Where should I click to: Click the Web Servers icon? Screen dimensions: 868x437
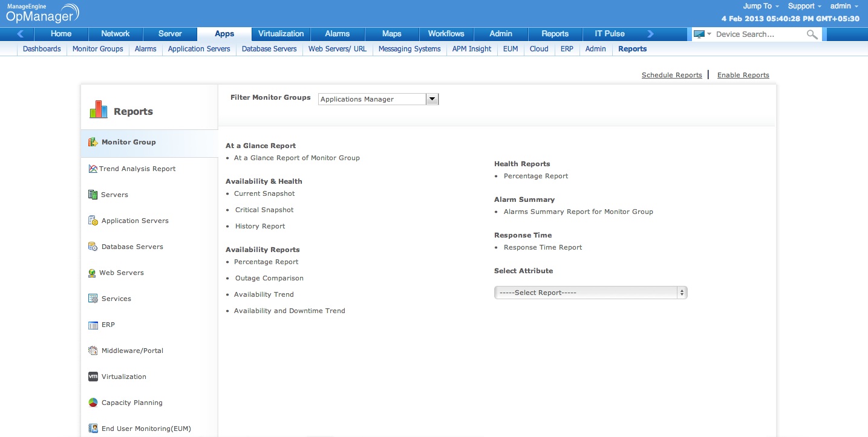point(92,273)
